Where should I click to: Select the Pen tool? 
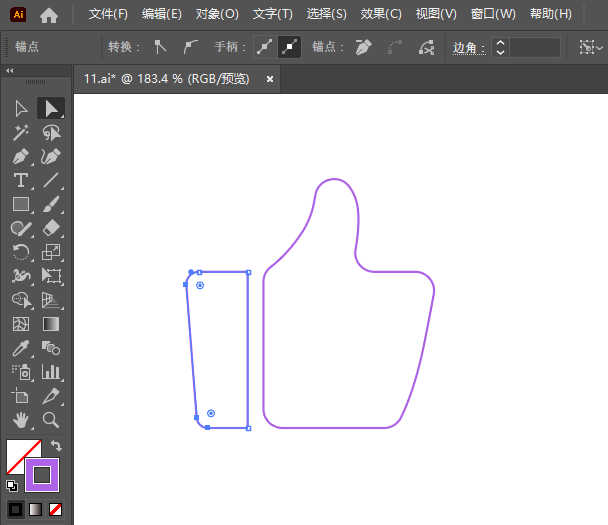pos(21,157)
